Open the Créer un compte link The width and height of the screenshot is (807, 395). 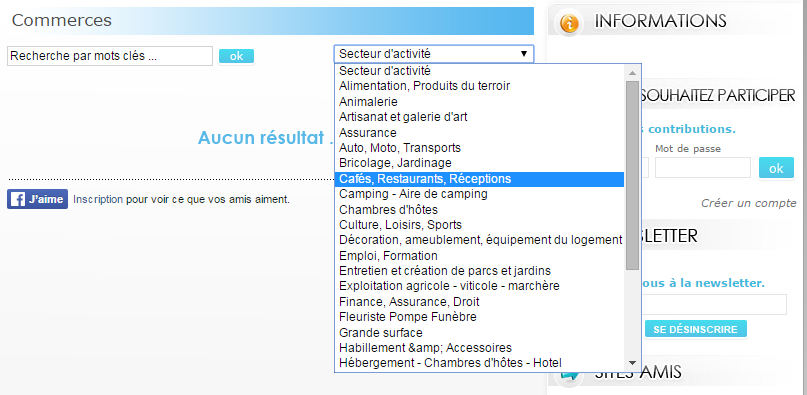748,203
